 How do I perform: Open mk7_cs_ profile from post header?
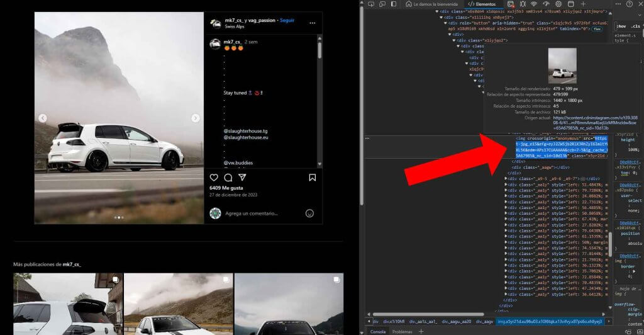point(234,20)
